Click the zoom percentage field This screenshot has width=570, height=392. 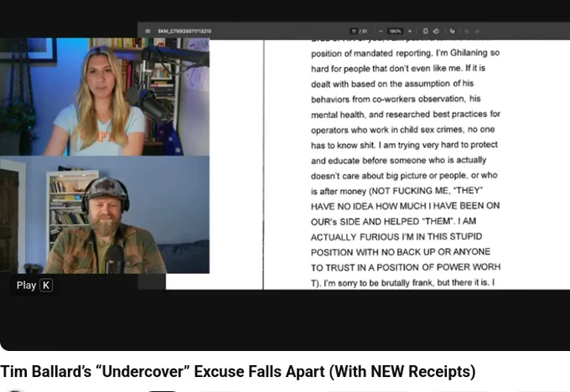tap(395, 31)
